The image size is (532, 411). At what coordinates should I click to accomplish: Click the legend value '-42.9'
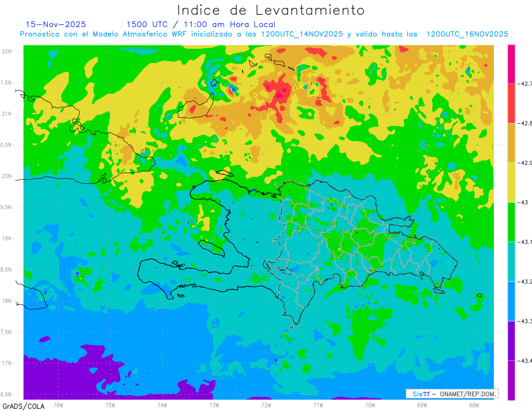coord(525,163)
